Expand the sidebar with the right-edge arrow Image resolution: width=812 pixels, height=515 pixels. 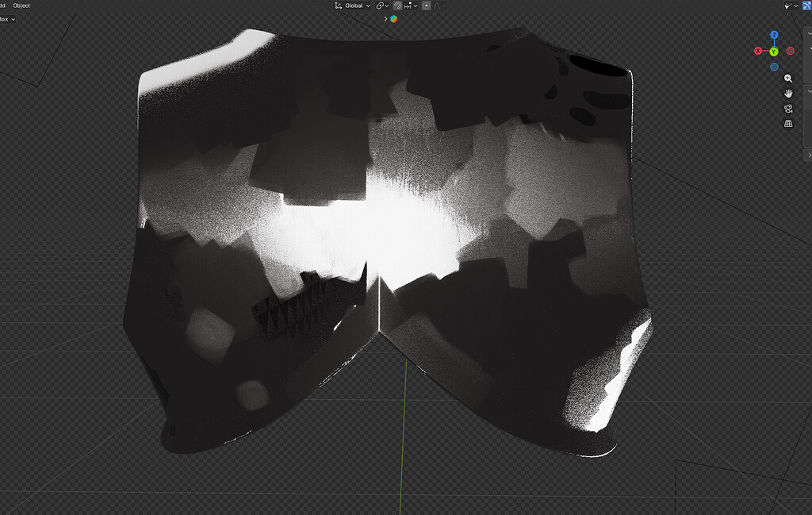pyautogui.click(x=810, y=155)
